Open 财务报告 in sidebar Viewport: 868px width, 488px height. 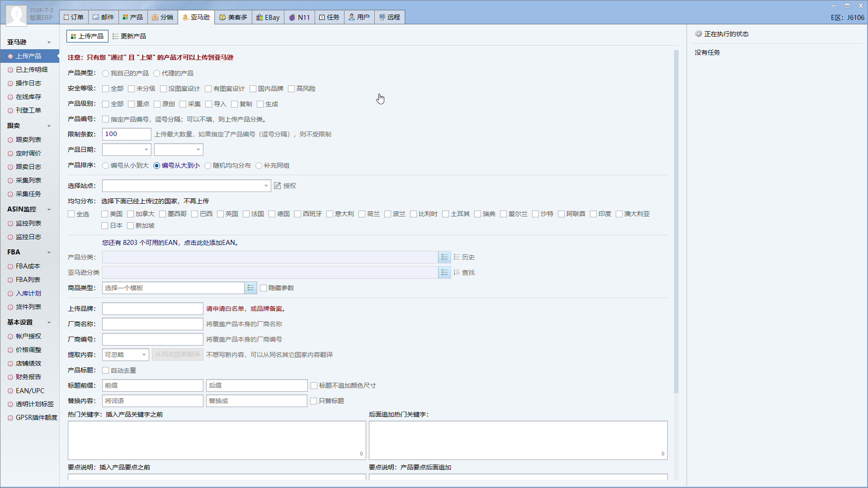coord(28,377)
